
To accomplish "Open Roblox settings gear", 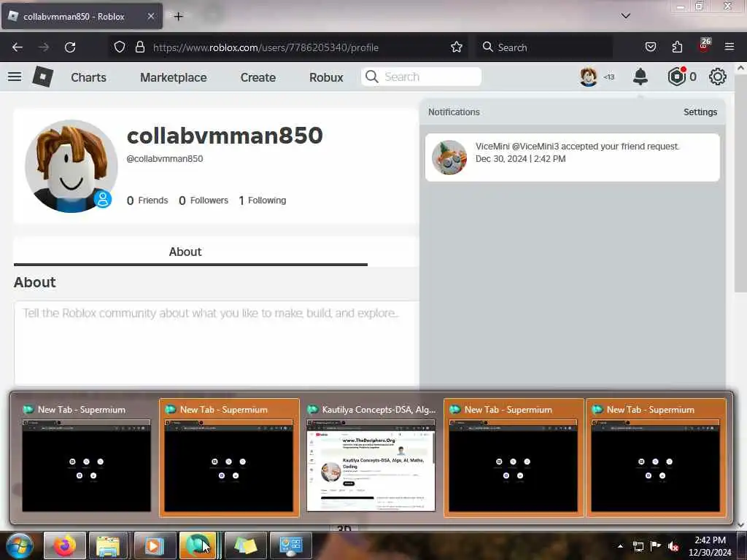I will (718, 77).
